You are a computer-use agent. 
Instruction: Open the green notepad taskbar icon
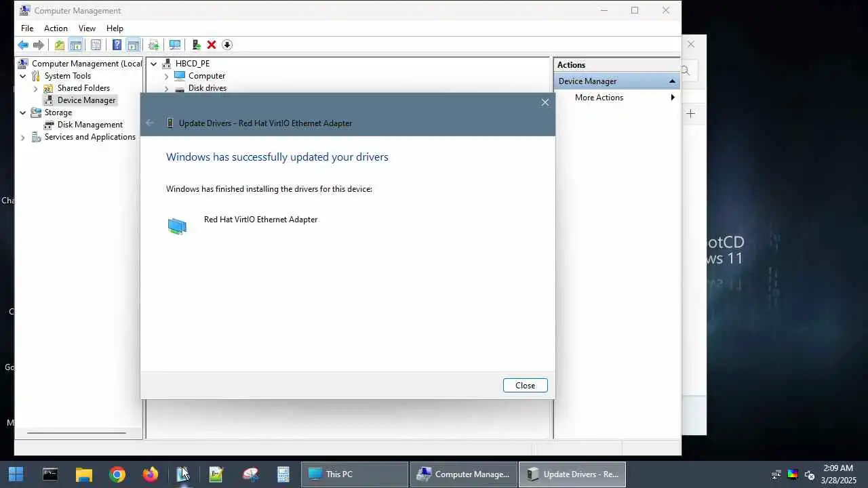click(217, 474)
